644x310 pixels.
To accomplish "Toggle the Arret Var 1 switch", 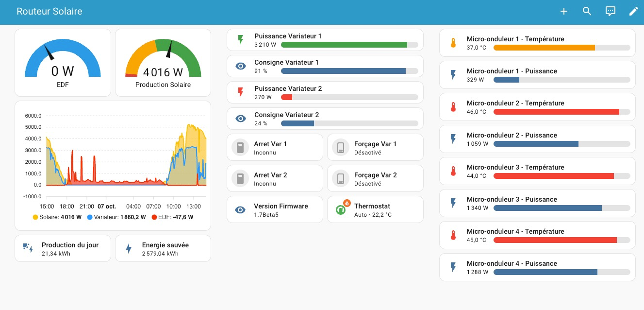I will [240, 148].
